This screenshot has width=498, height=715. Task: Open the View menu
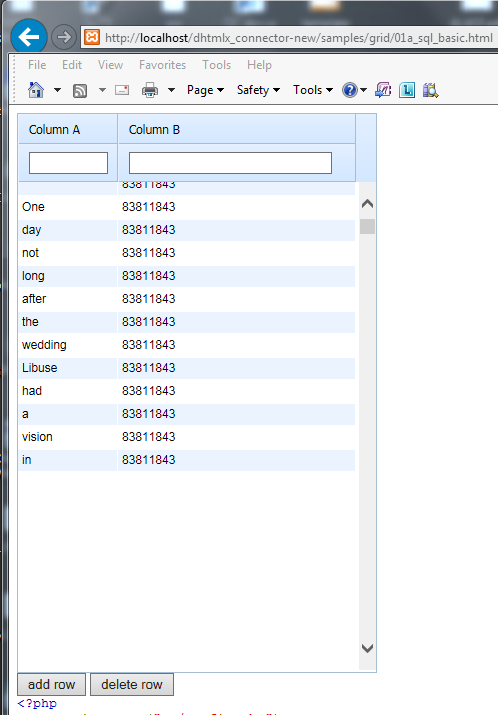pos(110,65)
